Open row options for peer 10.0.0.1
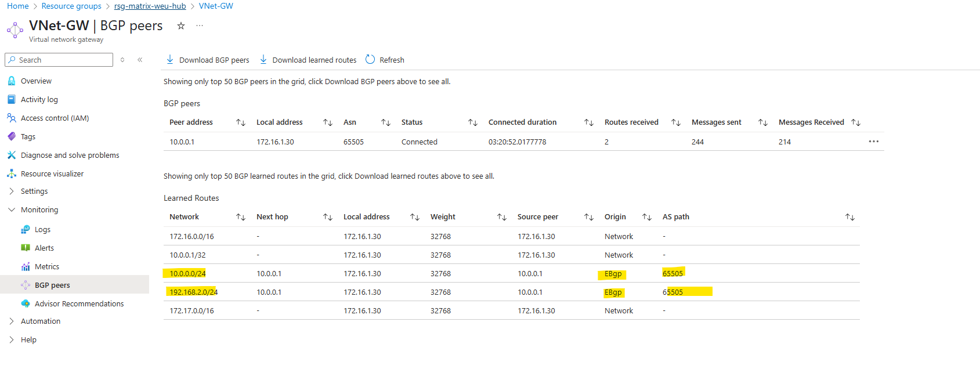 pyautogui.click(x=874, y=142)
